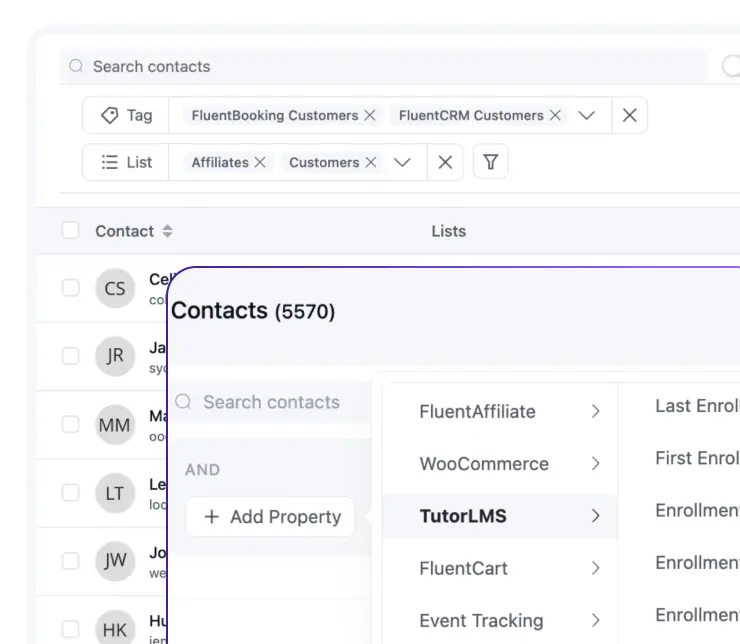Expand the FluentAffiliate submenu chevron
The height and width of the screenshot is (644, 740).
(x=596, y=411)
